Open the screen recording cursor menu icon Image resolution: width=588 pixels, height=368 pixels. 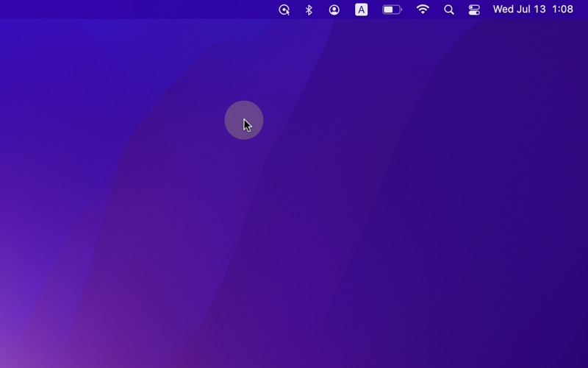(x=284, y=10)
